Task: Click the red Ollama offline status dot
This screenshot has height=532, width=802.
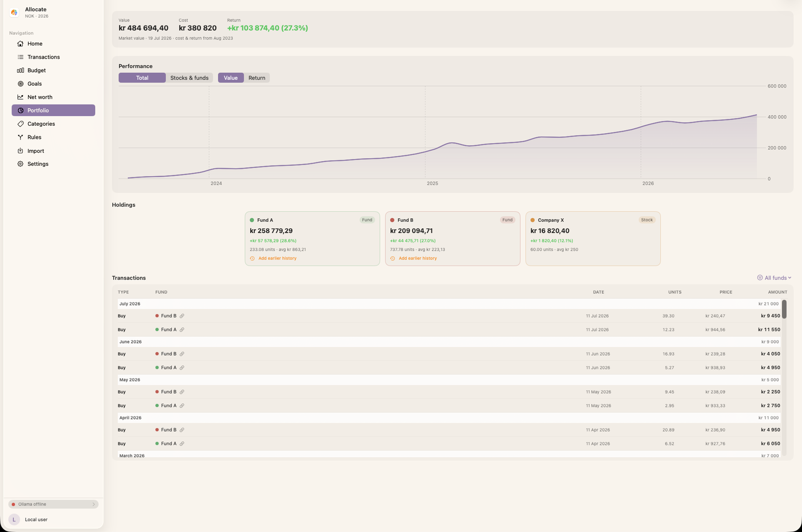Action: tap(14, 504)
